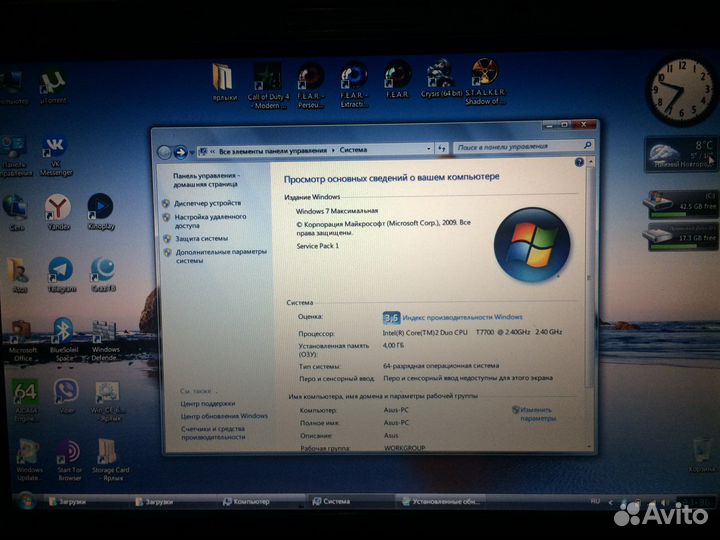Open the Recycle Bin (Корзина)
This screenshot has height=540, width=720.
[x=703, y=456]
